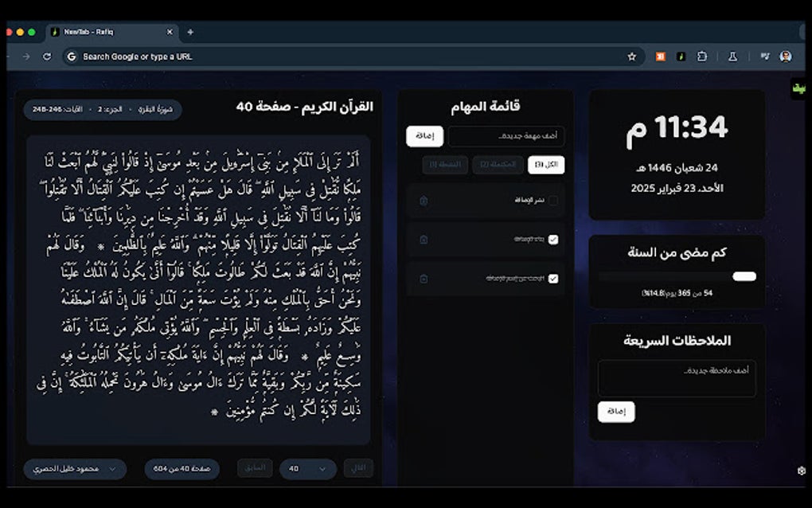Delete the first unchecked task
The height and width of the screenshot is (508, 812).
[x=424, y=201]
